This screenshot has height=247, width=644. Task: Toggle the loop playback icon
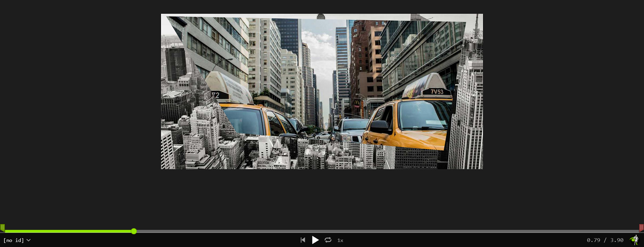click(x=328, y=240)
